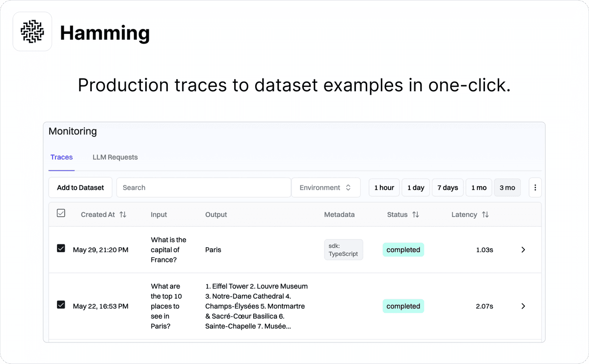Filter traces by 7 days

click(447, 187)
